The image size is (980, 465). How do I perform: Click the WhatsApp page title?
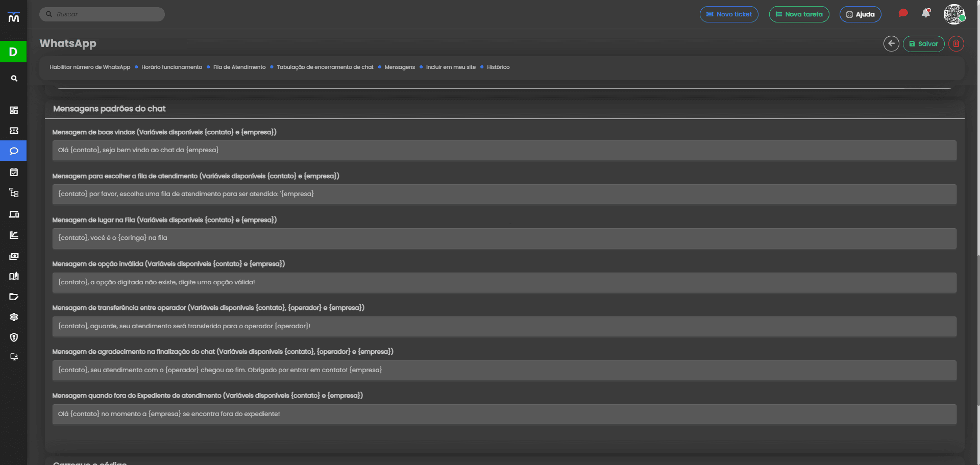68,43
